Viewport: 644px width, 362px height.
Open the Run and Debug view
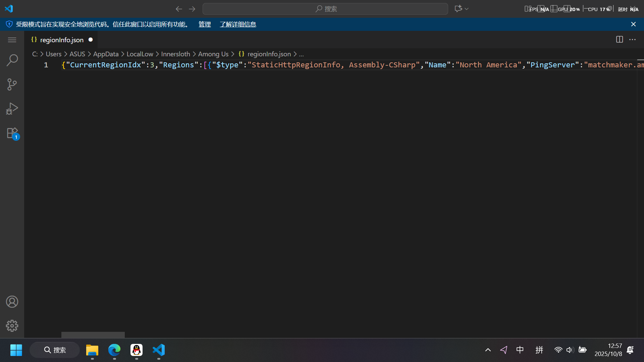tap(12, 109)
